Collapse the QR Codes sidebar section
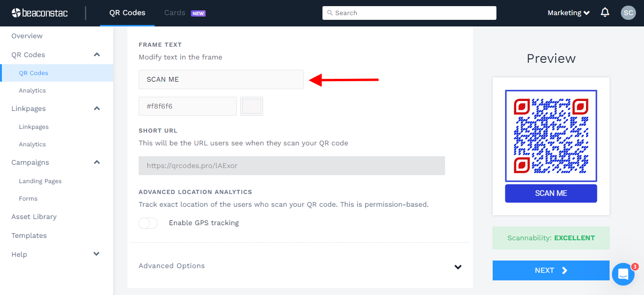644x295 pixels. 97,55
